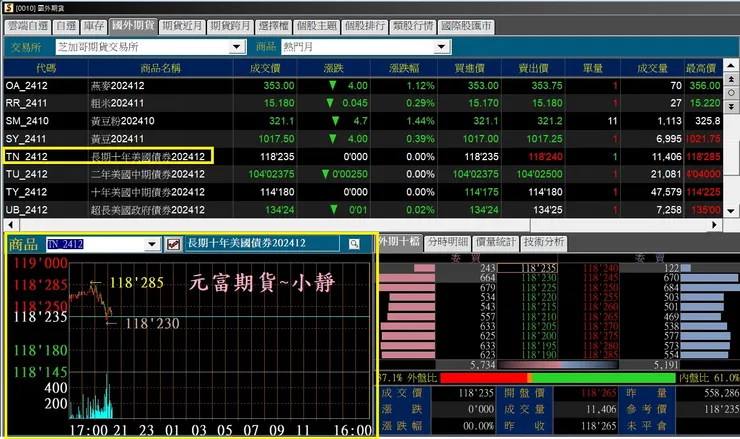Sort by 漲跌 column header
The width and height of the screenshot is (740, 439).
click(334, 68)
